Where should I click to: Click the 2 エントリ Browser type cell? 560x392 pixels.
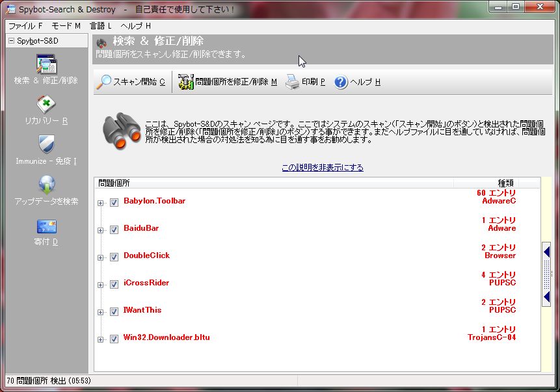coord(498,252)
